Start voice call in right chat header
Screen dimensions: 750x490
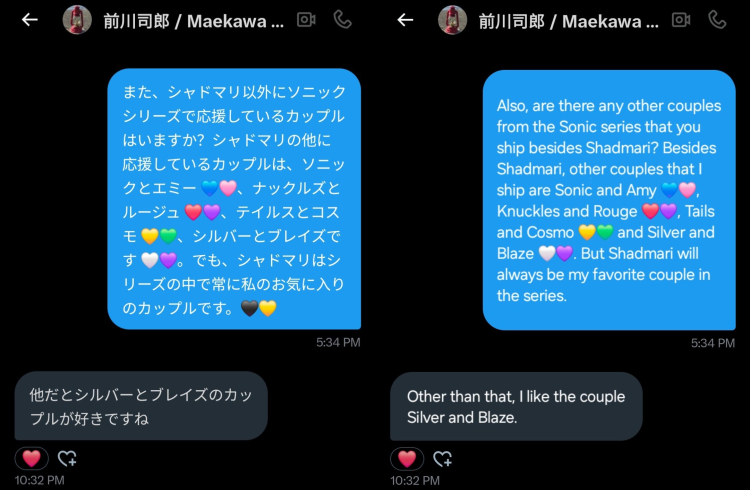coord(717,20)
